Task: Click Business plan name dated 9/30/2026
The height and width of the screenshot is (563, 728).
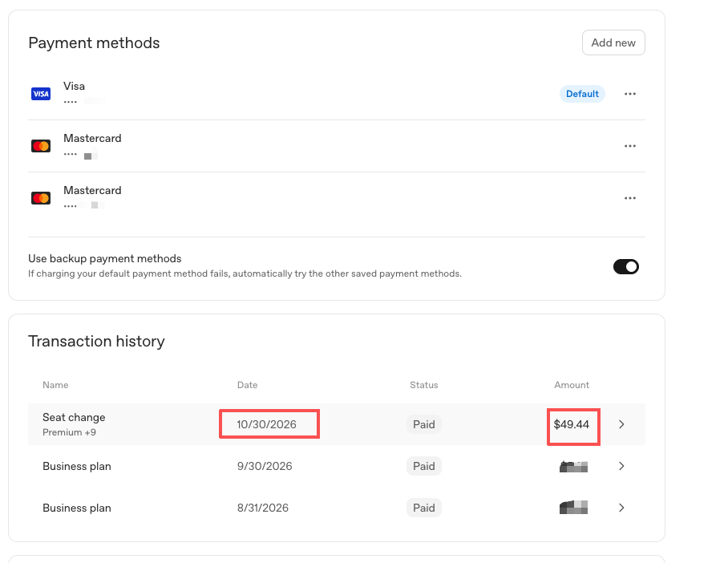Action: pyautogui.click(x=77, y=466)
